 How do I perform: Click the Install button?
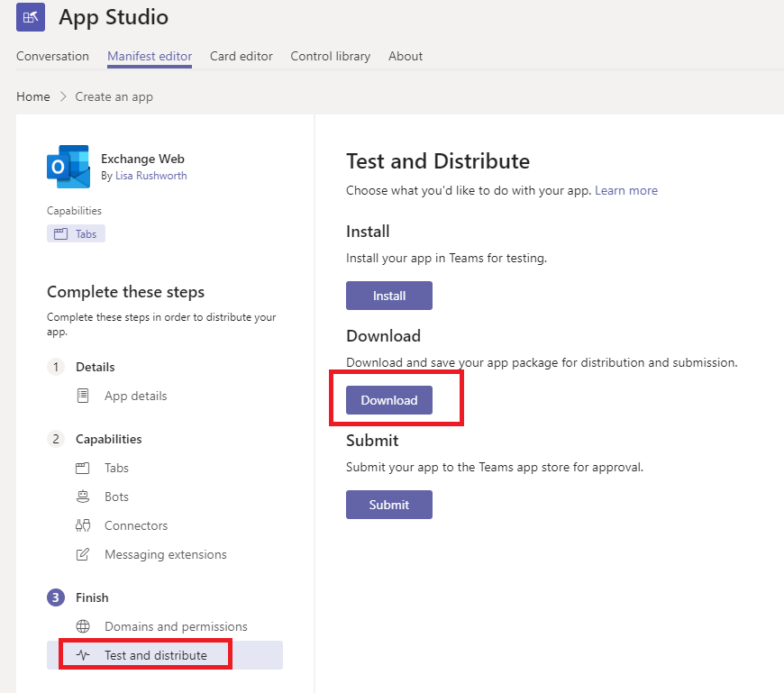pyautogui.click(x=389, y=296)
